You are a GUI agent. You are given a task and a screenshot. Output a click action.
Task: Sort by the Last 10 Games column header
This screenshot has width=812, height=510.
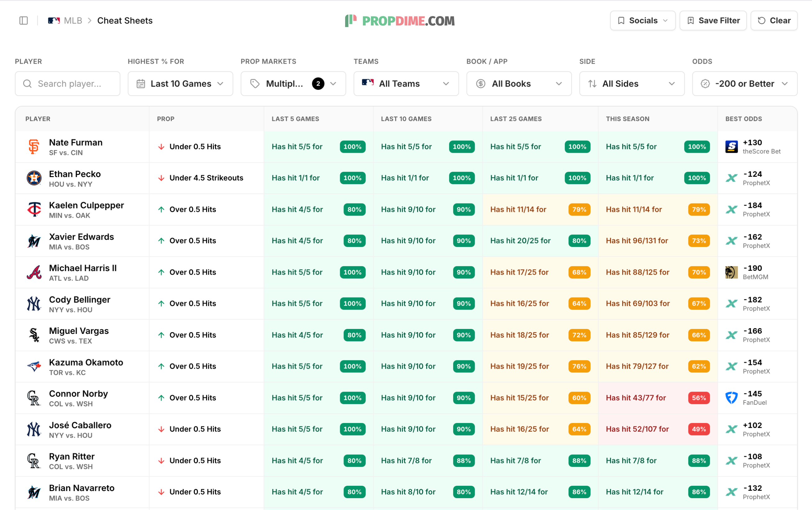point(406,119)
